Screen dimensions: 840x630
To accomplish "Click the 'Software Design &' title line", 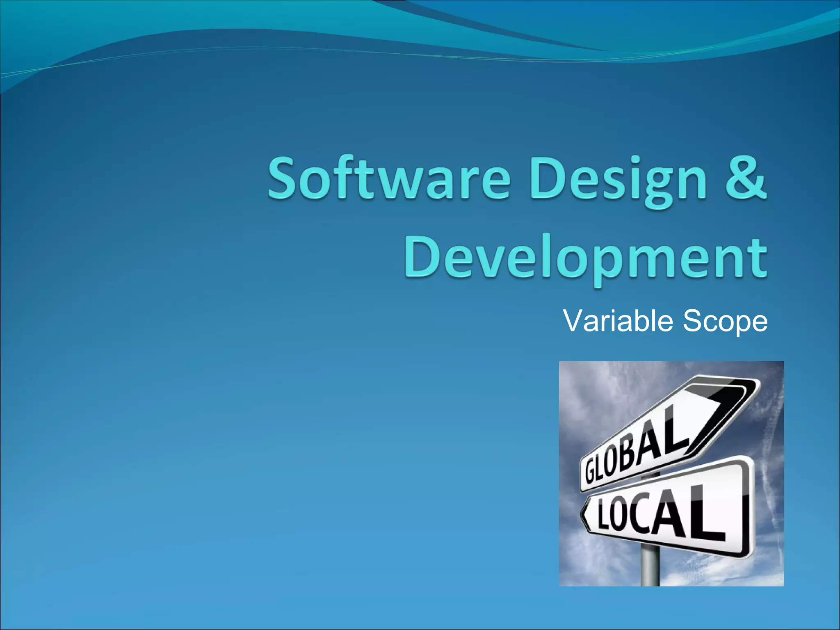I will coord(517,179).
